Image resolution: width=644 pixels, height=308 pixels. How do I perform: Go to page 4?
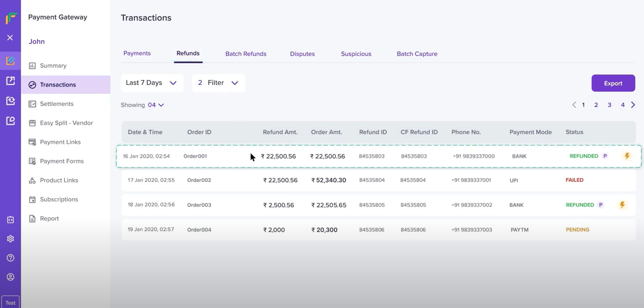pyautogui.click(x=623, y=105)
